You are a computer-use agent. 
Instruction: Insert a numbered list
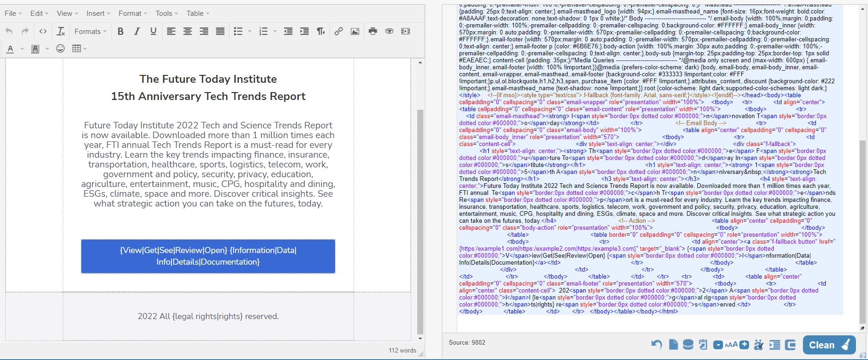point(263,31)
